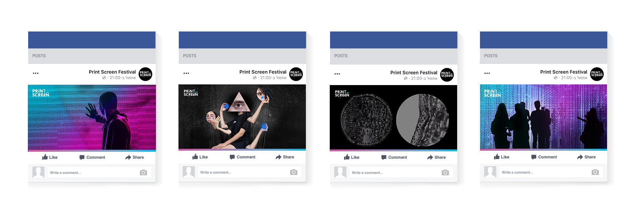Click Comment on the triangle-eye figure post
The width and height of the screenshot is (644, 219).
(243, 157)
